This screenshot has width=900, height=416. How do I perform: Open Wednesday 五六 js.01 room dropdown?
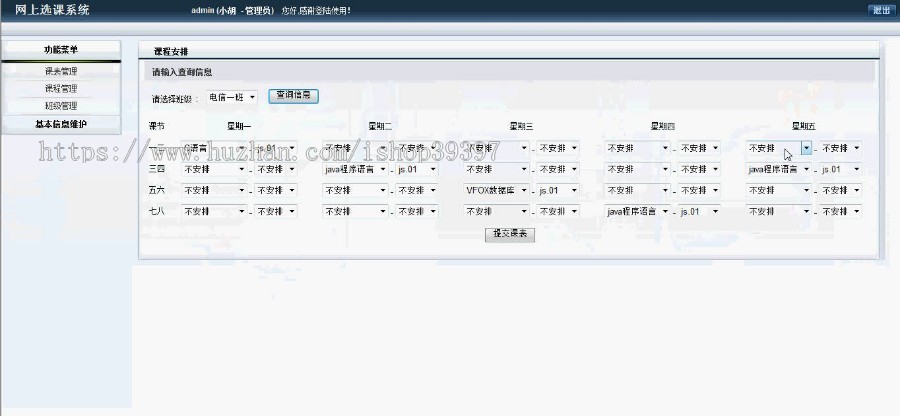(558, 190)
